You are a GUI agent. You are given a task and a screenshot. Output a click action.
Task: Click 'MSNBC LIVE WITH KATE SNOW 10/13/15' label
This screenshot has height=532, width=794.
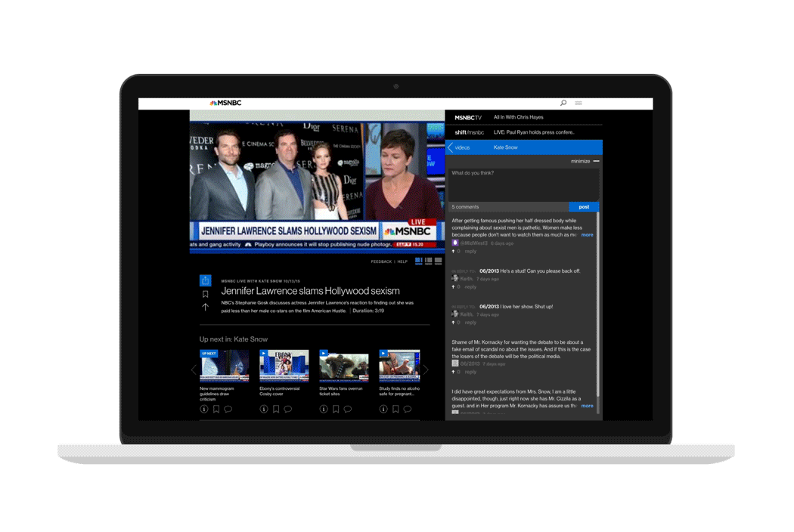point(261,281)
